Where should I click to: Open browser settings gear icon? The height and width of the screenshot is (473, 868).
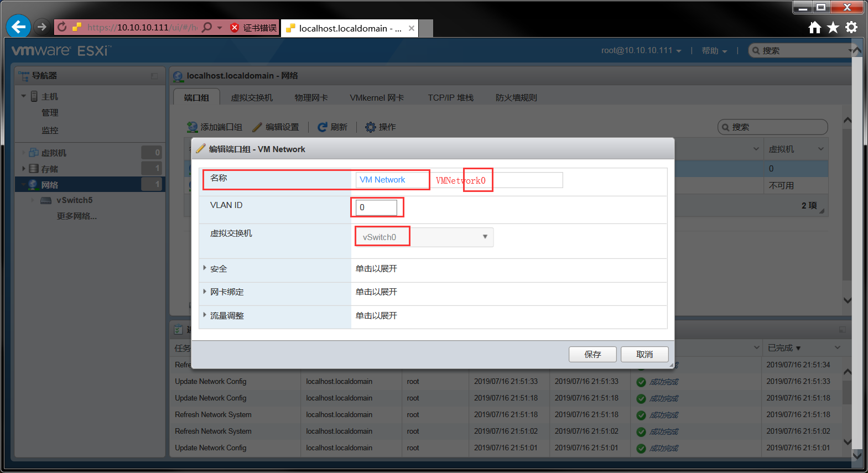(x=851, y=28)
